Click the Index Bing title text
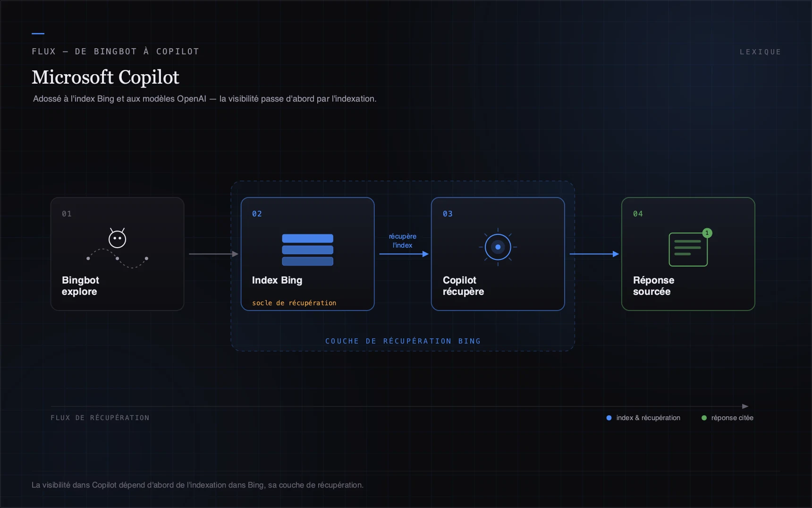 [x=277, y=280]
